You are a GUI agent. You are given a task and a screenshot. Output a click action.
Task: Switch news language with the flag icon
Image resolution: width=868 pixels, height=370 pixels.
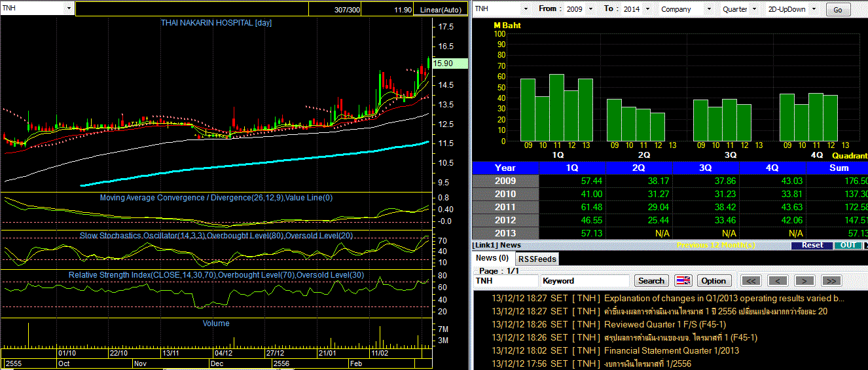(683, 281)
